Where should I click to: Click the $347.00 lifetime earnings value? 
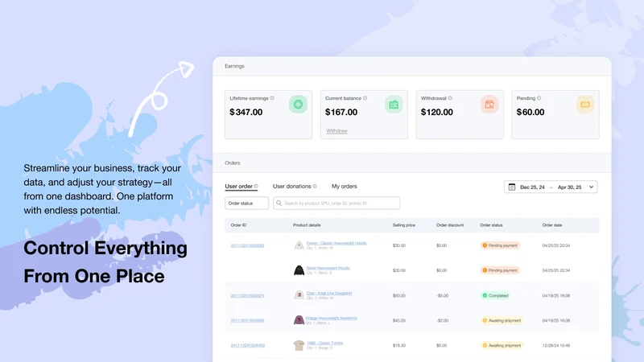246,112
